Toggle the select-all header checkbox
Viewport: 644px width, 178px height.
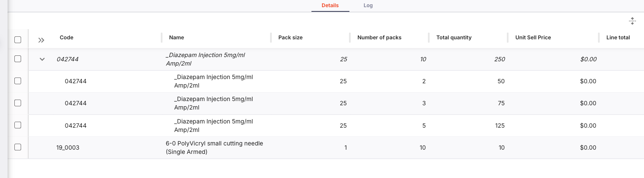click(18, 40)
